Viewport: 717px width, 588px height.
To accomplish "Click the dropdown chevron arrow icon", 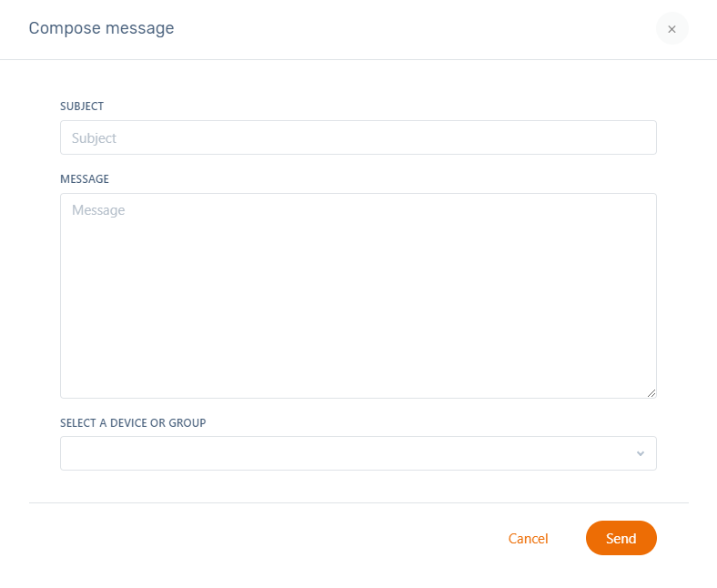I will tap(640, 453).
